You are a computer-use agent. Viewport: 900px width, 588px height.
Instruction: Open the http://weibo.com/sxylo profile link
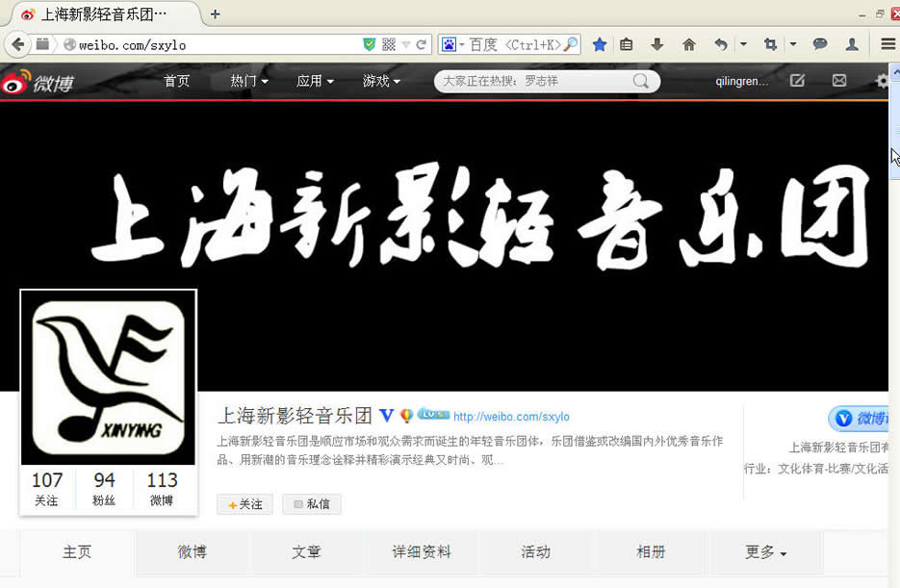pos(511,417)
